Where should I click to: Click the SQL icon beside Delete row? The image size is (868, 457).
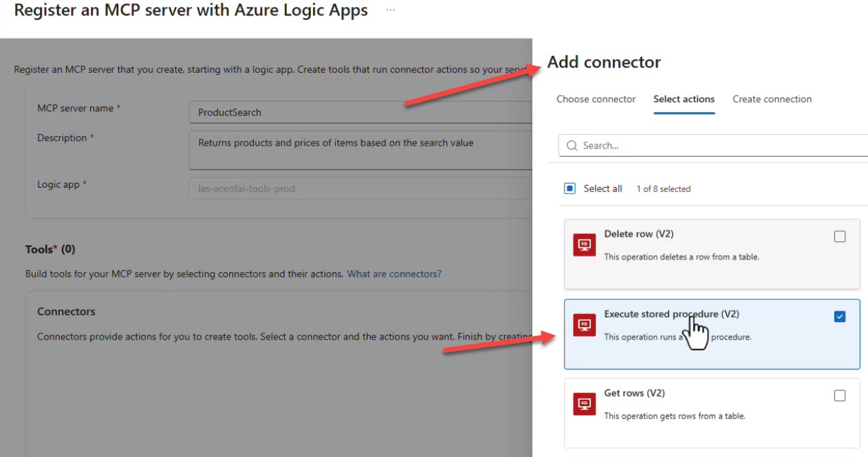pyautogui.click(x=584, y=245)
